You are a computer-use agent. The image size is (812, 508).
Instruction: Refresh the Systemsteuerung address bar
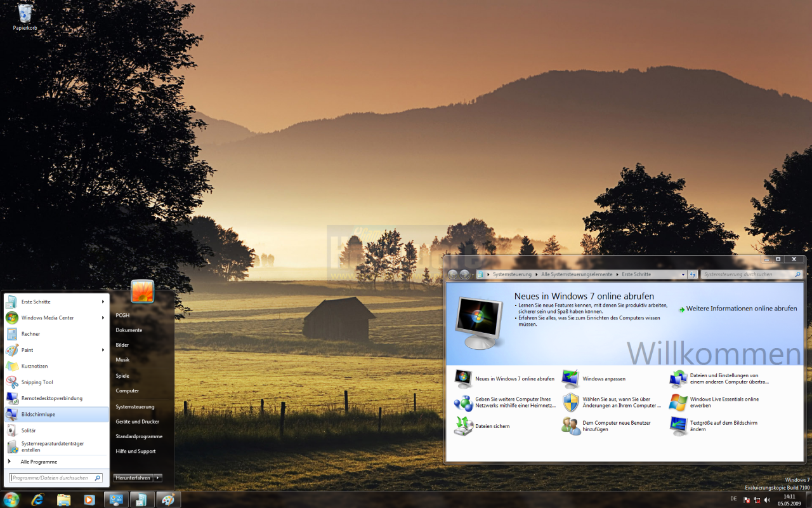[x=692, y=274]
